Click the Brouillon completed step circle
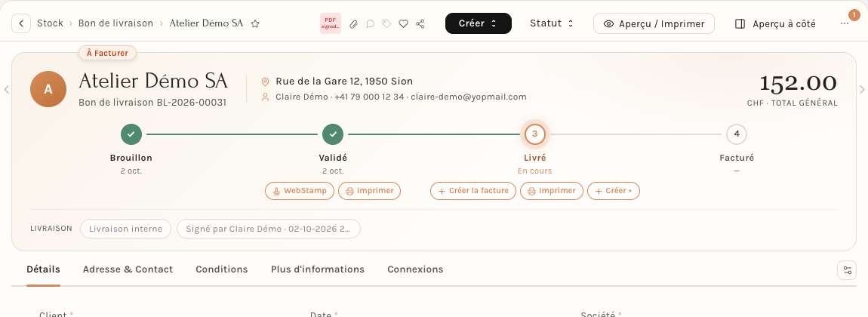The height and width of the screenshot is (317, 868). 131,134
